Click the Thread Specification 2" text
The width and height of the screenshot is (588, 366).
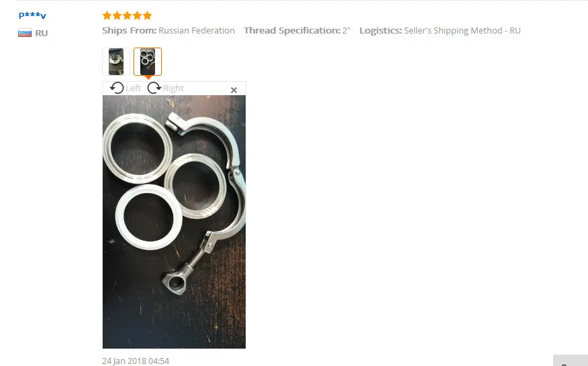coord(297,30)
